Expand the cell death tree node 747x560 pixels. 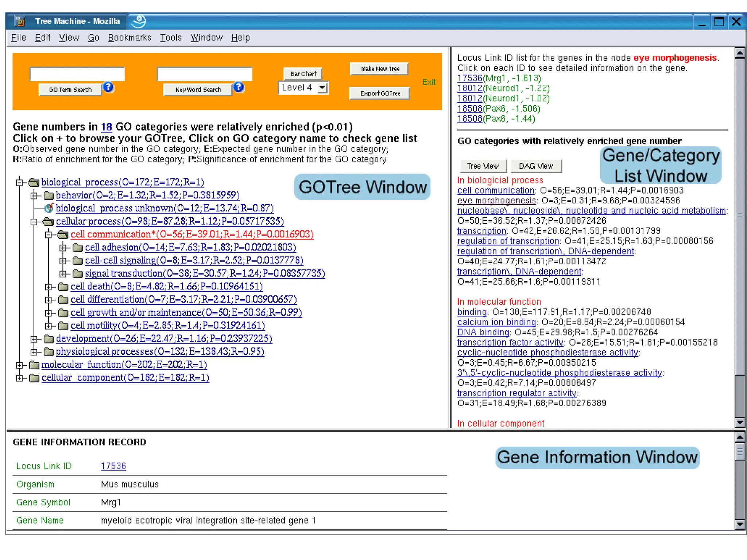(x=49, y=287)
